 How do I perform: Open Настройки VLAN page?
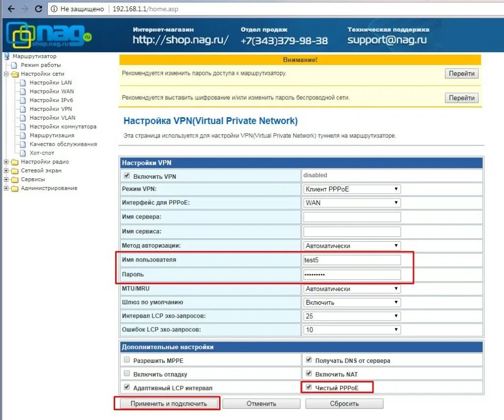[x=52, y=118]
